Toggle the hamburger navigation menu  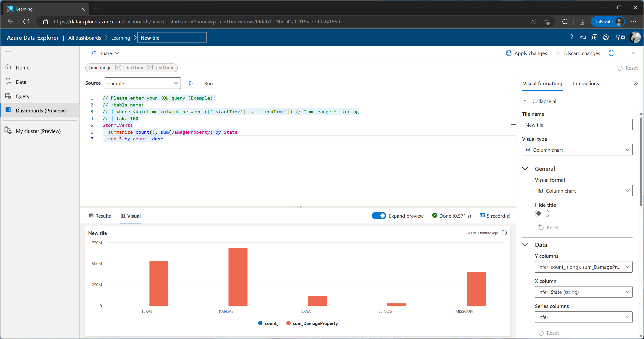tap(8, 53)
